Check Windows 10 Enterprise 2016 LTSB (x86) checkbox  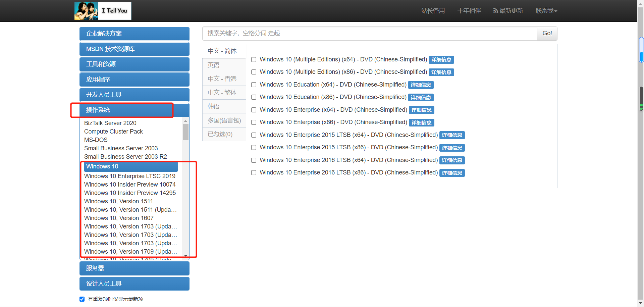254,172
